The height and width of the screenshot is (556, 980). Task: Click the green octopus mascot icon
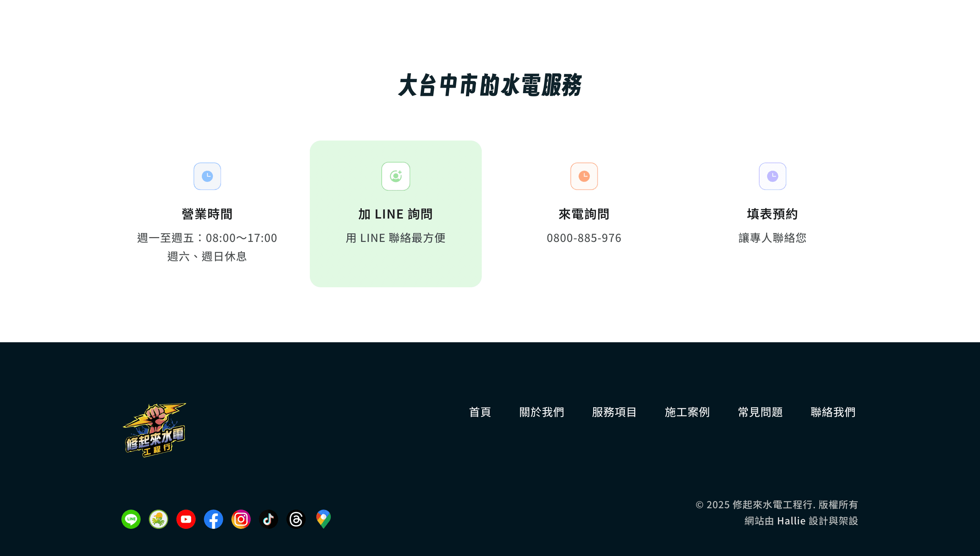coord(158,519)
